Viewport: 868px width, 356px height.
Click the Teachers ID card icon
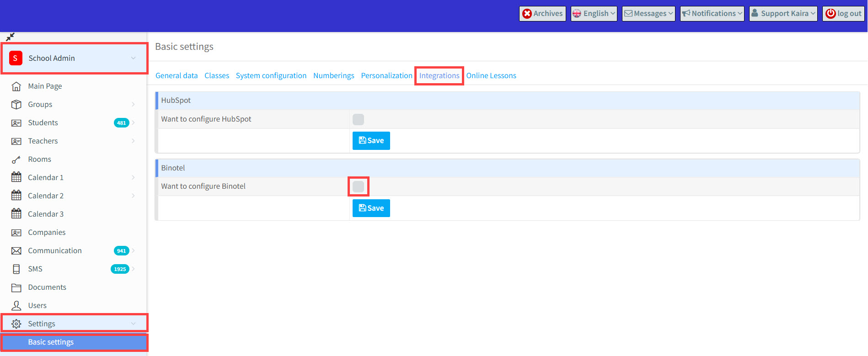click(x=16, y=141)
